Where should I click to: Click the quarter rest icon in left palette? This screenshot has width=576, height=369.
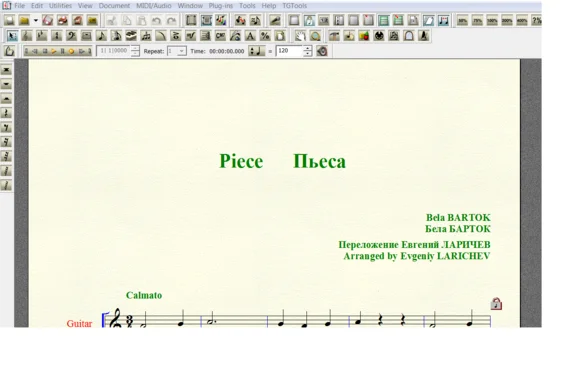coord(6,113)
